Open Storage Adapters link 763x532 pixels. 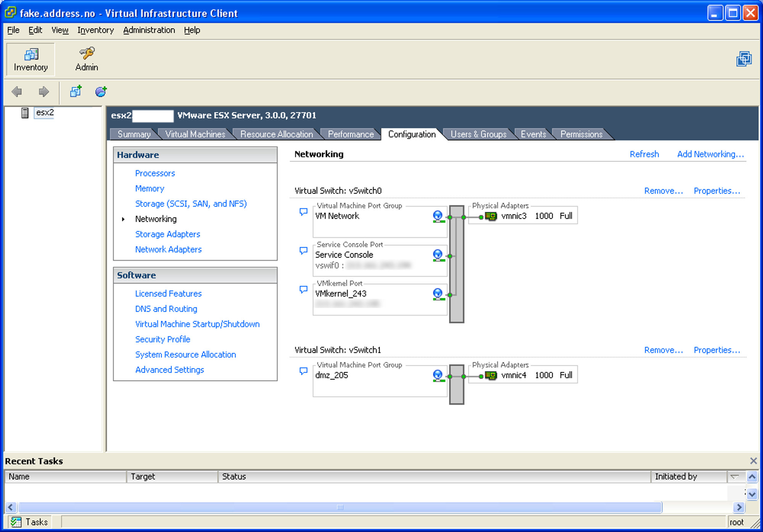(167, 234)
